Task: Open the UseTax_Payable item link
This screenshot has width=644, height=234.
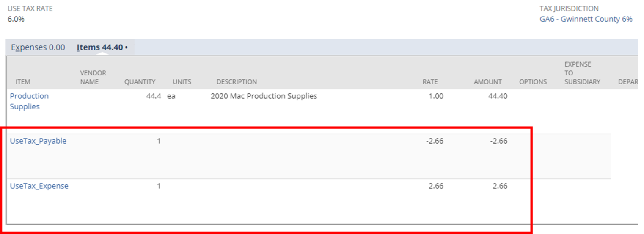Action: click(x=38, y=141)
